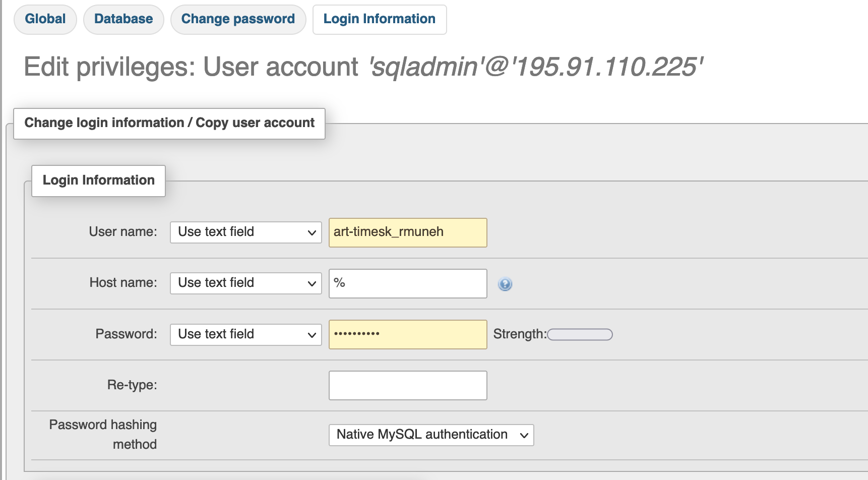Click the 'Password:' label
The height and width of the screenshot is (480, 868).
(126, 334)
